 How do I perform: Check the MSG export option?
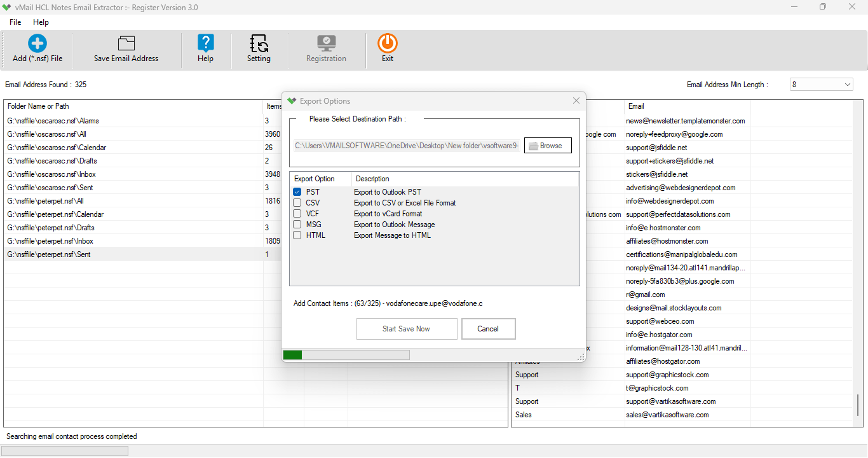297,225
